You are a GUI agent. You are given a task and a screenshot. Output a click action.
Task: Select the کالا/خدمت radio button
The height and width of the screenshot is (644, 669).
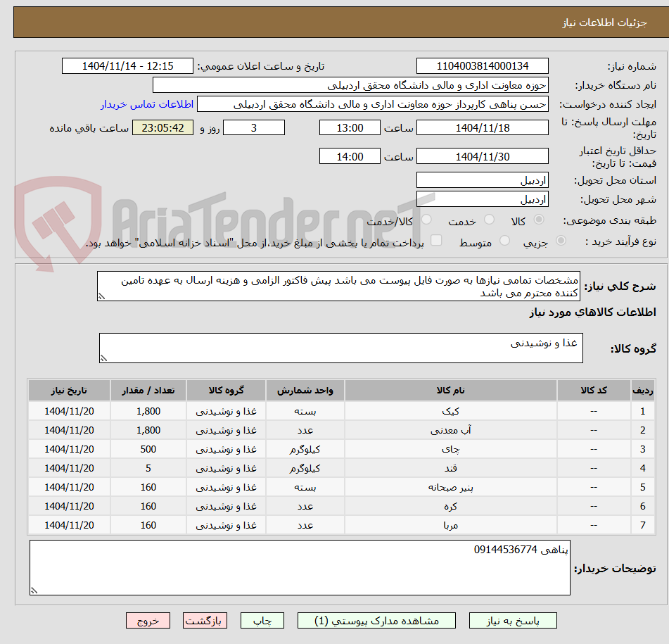pos(426,220)
